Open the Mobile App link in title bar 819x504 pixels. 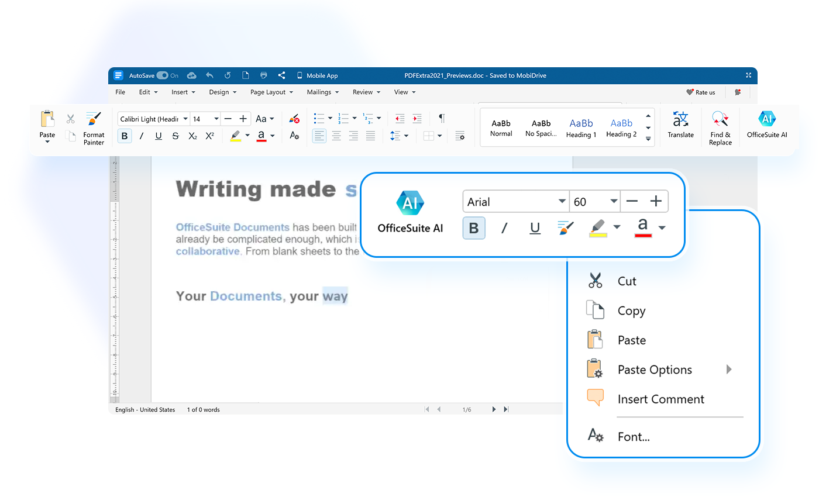coord(317,75)
